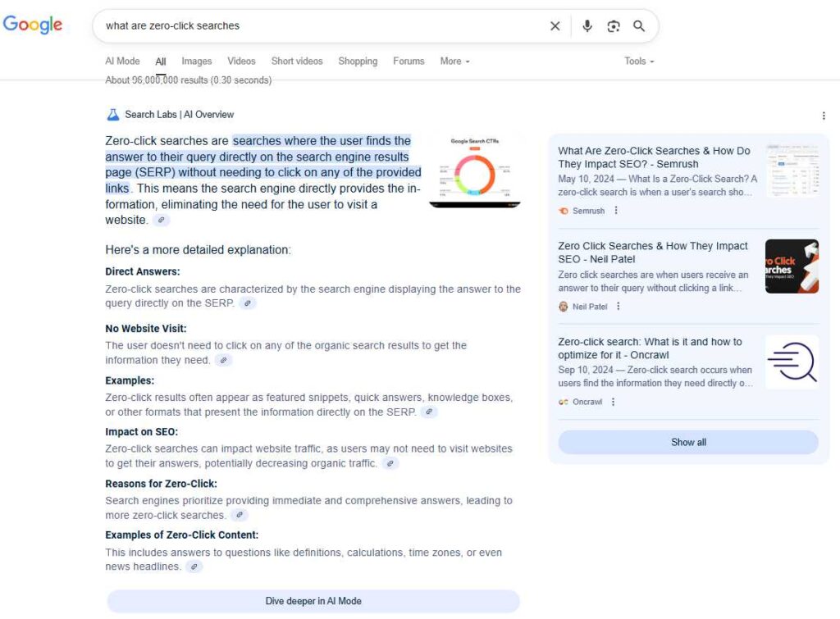Click 'About 96,000,000 results' count text
Image resolution: width=840 pixels, height=619 pixels.
tap(188, 80)
